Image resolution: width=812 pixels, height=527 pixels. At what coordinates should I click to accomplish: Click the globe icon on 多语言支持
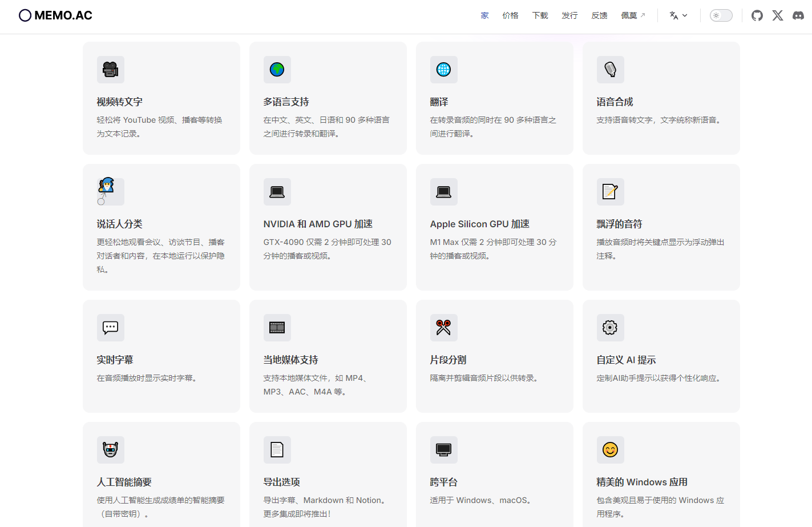click(x=277, y=70)
